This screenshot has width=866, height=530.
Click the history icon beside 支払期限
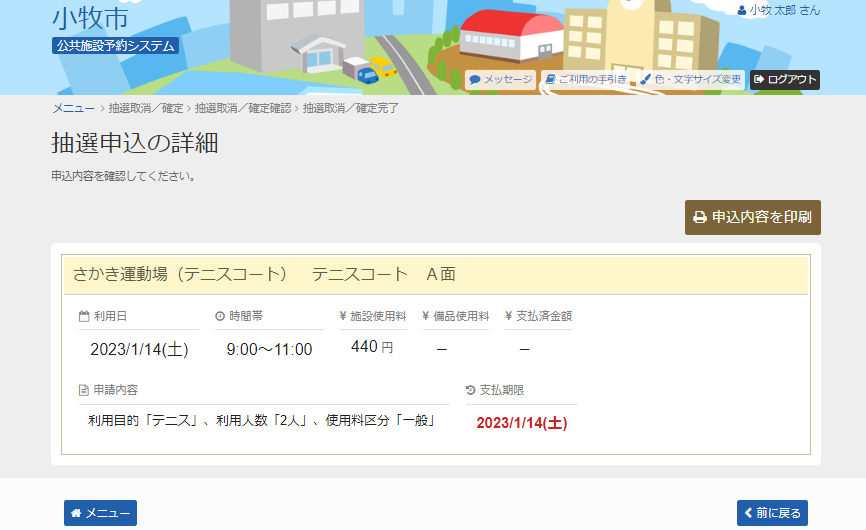click(471, 389)
